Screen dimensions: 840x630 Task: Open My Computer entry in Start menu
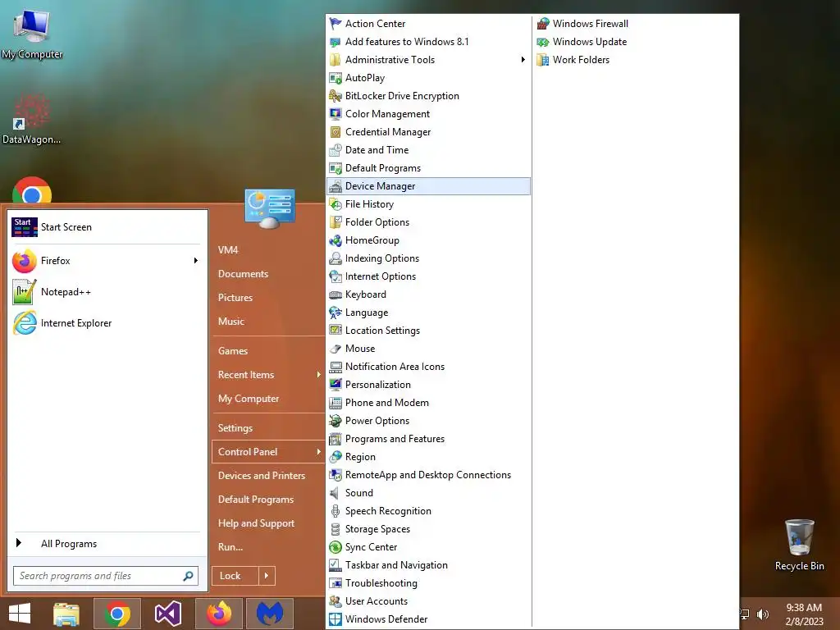249,399
